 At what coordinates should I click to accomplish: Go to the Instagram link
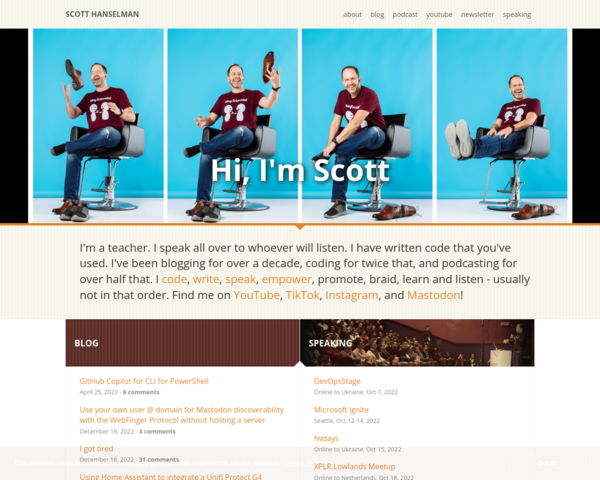click(352, 295)
